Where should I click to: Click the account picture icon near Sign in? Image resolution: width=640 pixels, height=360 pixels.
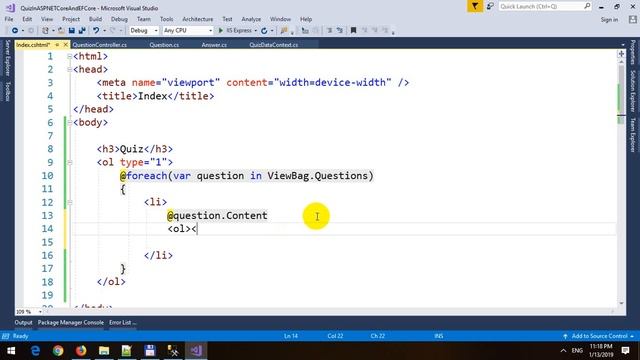coord(633,19)
